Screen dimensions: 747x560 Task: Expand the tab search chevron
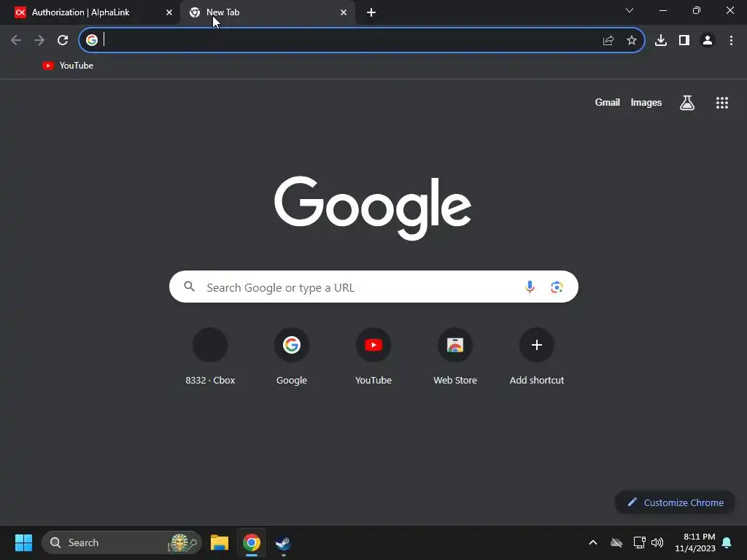click(630, 10)
